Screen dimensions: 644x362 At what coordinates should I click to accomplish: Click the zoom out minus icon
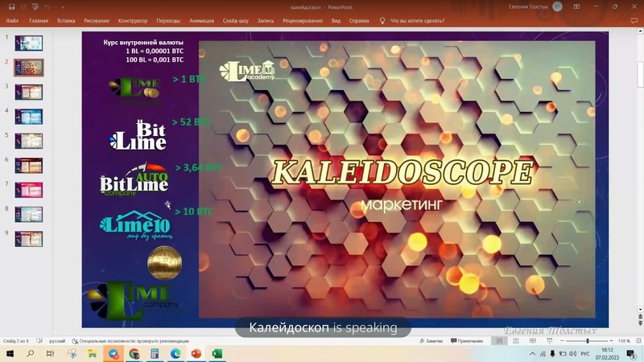[561, 341]
